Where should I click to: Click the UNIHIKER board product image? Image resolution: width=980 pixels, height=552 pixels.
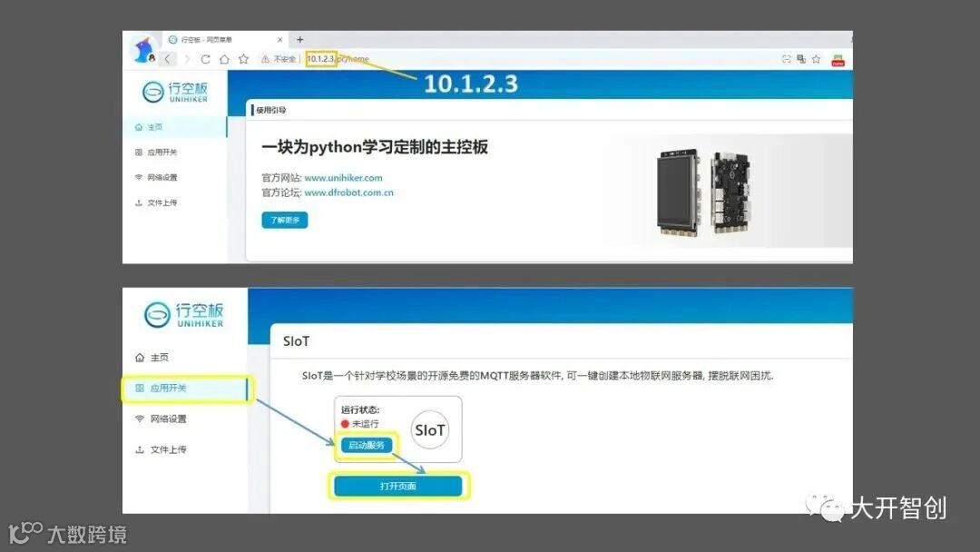(704, 192)
